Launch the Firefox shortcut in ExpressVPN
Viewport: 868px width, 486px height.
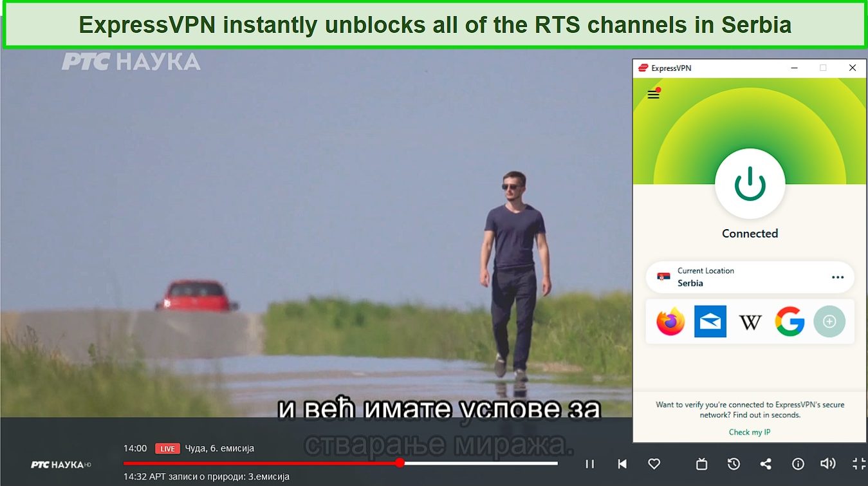(x=670, y=321)
